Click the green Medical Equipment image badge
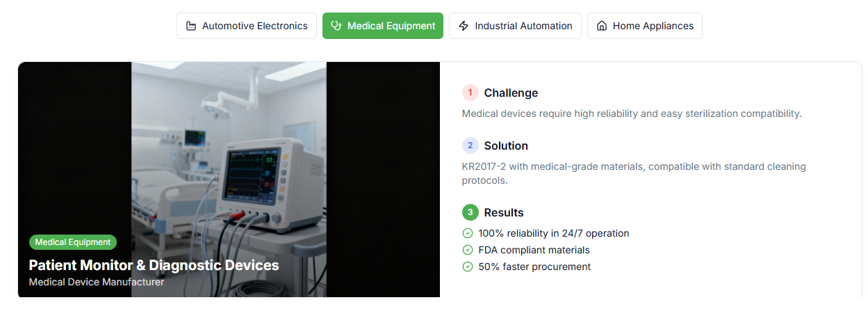868x316 pixels. coord(73,242)
